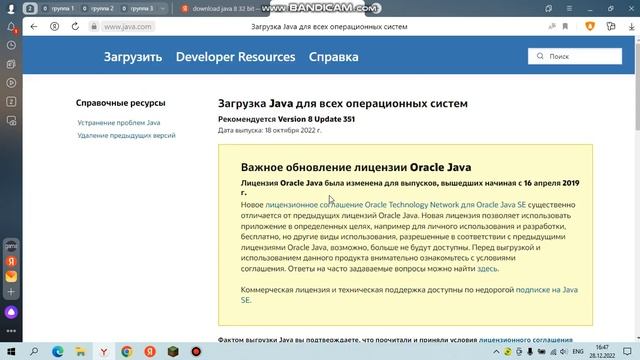The width and height of the screenshot is (640, 360).
Task: Expand the tab groups dropdown arrow
Action: tap(163, 8)
